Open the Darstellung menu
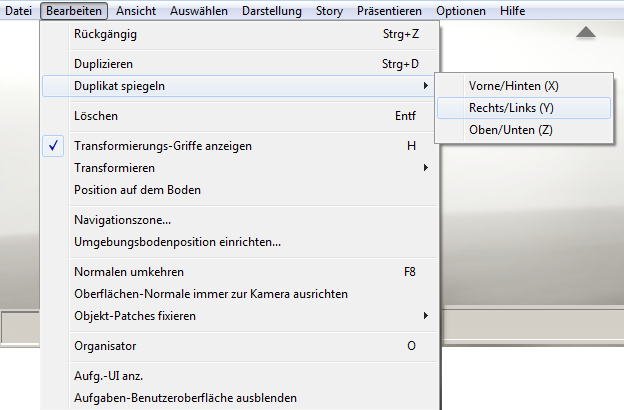The image size is (624, 410). pos(272,11)
